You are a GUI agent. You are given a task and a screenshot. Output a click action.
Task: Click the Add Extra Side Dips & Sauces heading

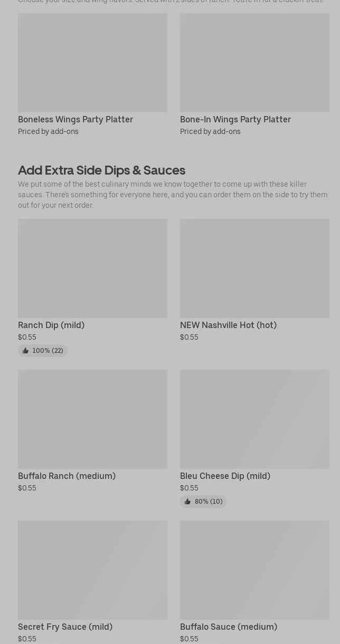coord(101,170)
